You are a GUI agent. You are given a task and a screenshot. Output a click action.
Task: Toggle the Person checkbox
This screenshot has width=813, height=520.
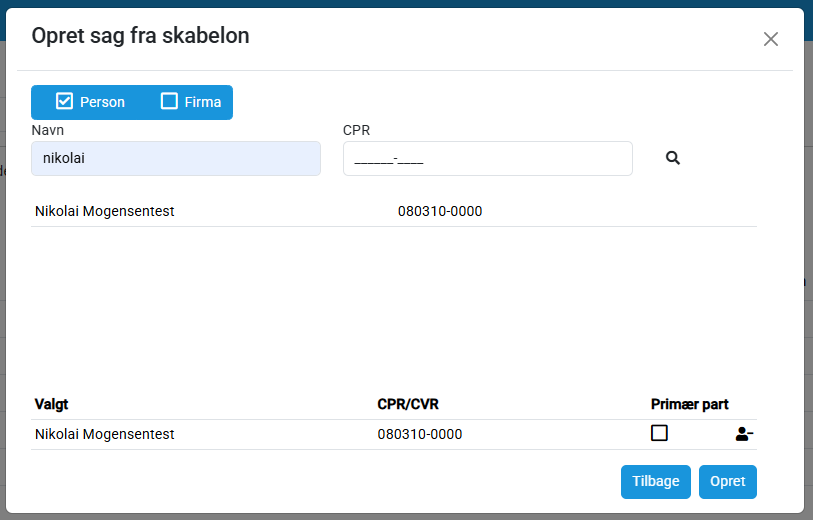tap(65, 102)
